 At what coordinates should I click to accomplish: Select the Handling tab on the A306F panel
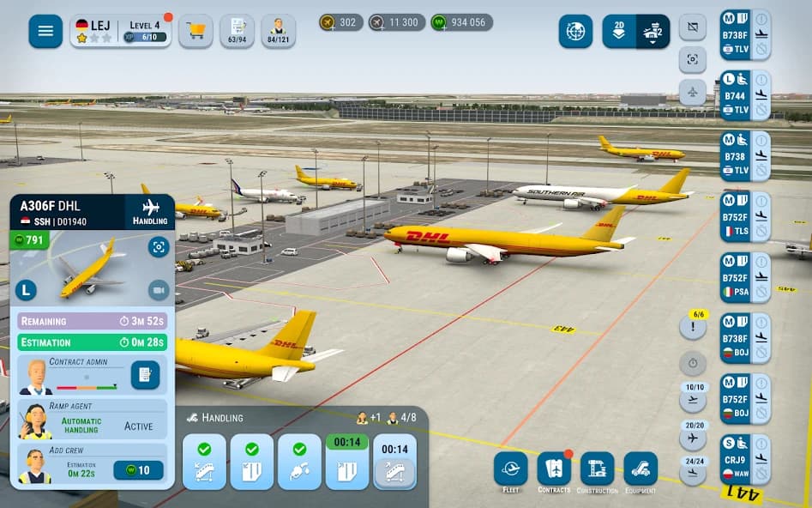tap(149, 214)
